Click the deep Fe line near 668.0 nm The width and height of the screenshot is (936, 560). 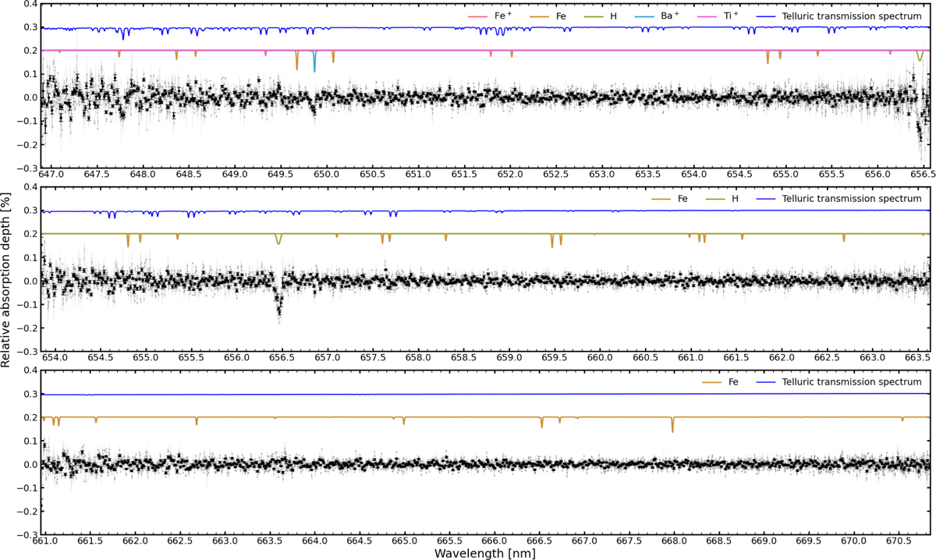pyautogui.click(x=672, y=425)
